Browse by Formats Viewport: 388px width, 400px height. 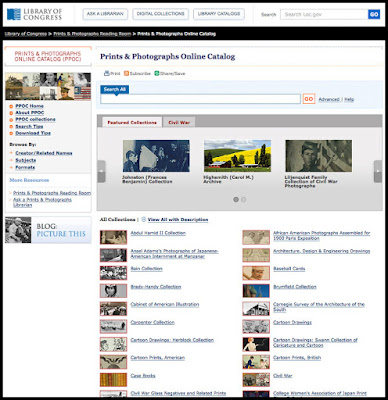[x=25, y=167]
